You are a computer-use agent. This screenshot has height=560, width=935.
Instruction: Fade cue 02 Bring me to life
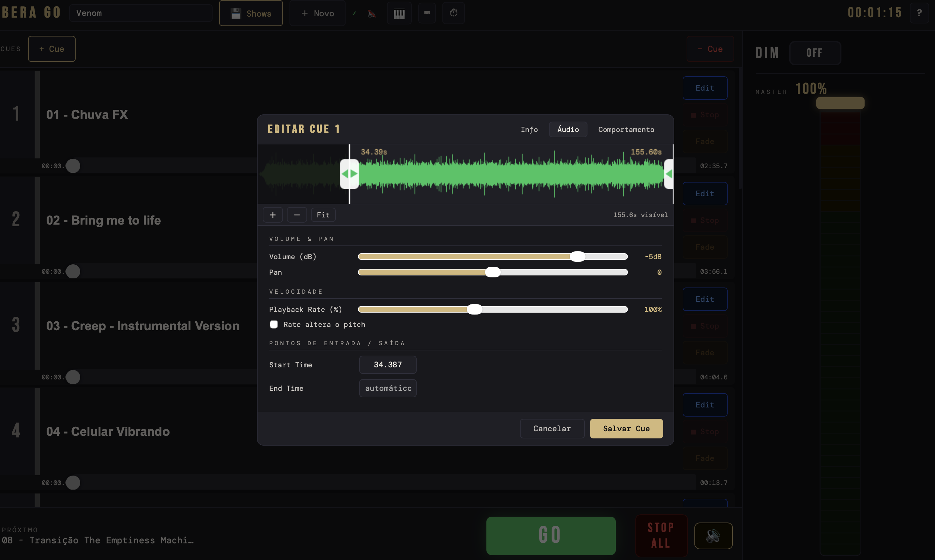point(705,247)
